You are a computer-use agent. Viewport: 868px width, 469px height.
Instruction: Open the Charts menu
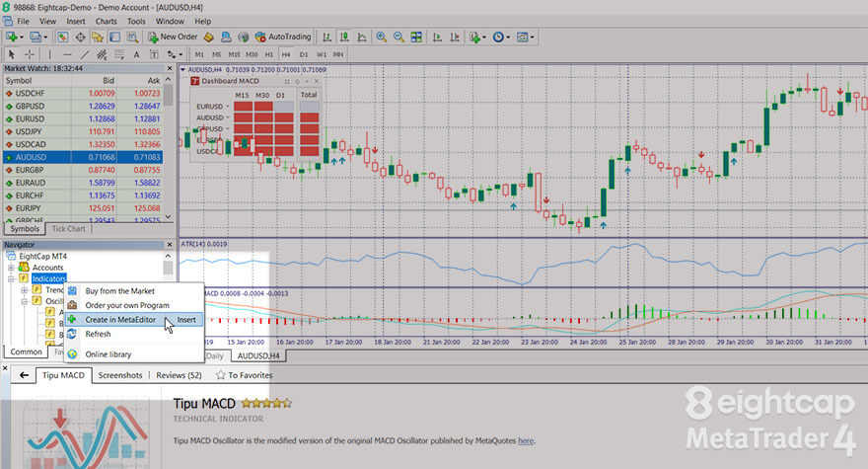point(106,21)
